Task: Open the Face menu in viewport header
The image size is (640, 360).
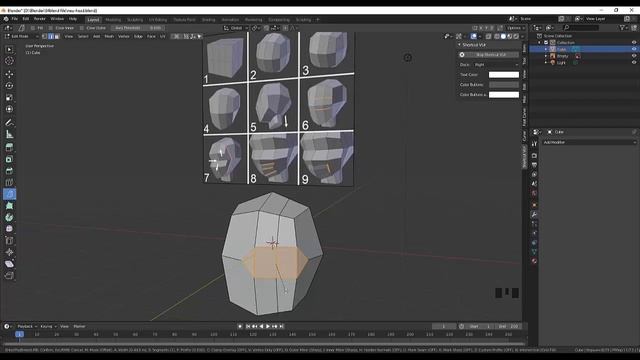Action: coord(151,36)
